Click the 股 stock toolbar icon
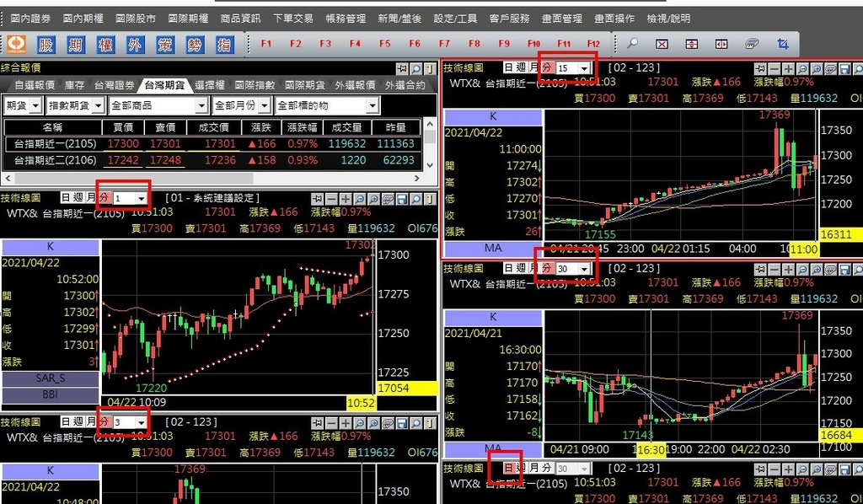 [46, 44]
